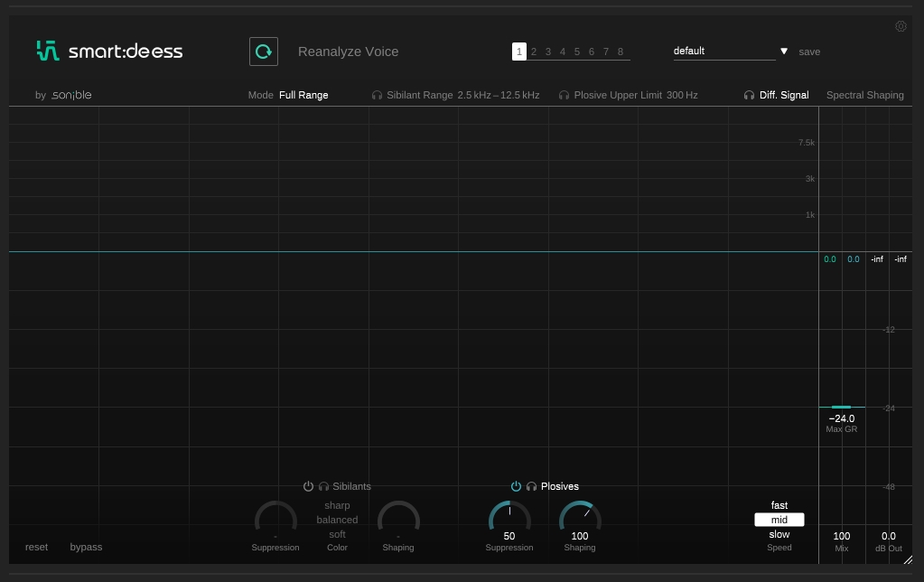Save the current preset
The width and height of the screenshot is (924, 582).
pyautogui.click(x=809, y=52)
